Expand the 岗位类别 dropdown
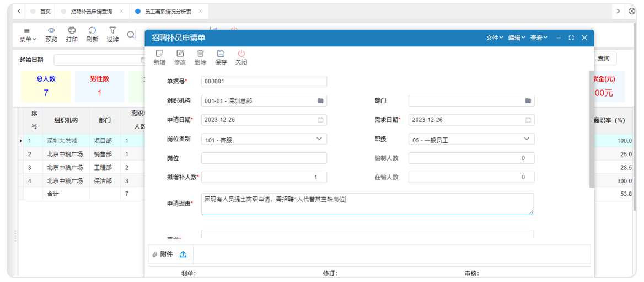This screenshot has height=282, width=644. click(320, 139)
